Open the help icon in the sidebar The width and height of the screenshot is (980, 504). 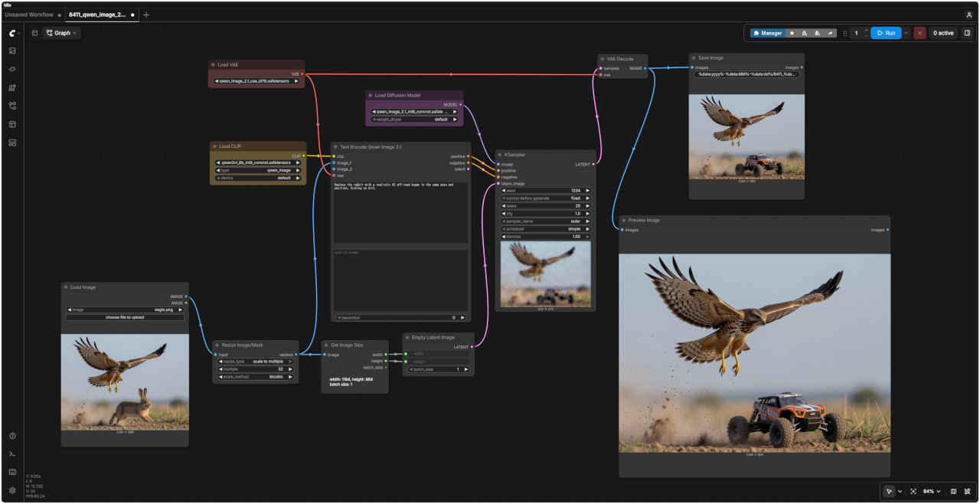pyautogui.click(x=12, y=436)
